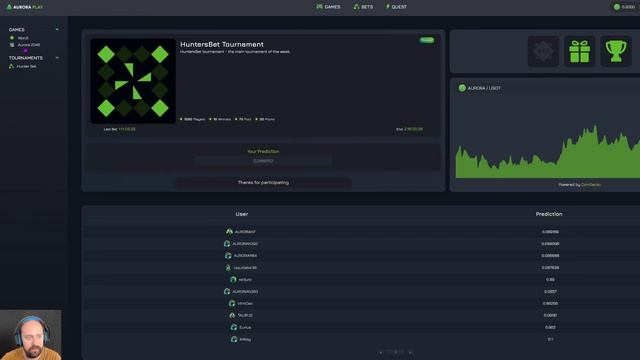Click the HuntersBet Tournament title
Image resolution: width=640 pixels, height=360 pixels.
[222, 44]
